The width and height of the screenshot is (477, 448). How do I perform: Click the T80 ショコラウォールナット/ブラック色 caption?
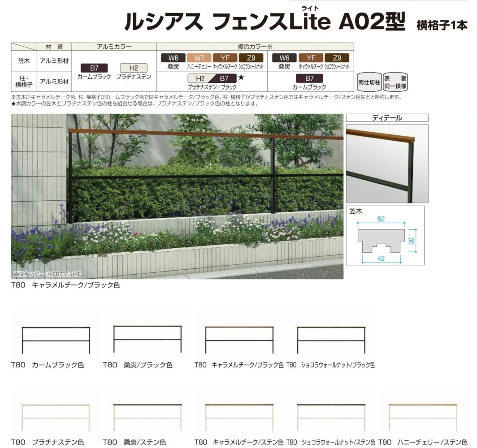331,365
